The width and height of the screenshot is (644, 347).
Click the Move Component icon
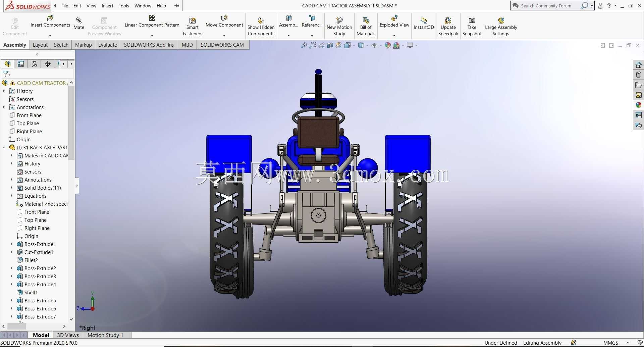[x=224, y=18]
